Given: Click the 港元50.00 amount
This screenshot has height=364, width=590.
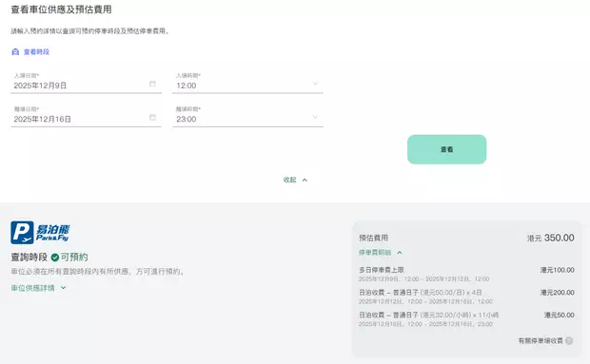Looking at the screenshot, I should click(560, 315).
